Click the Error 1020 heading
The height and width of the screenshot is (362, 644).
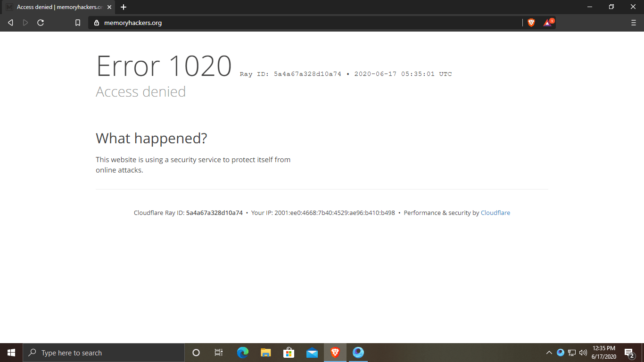(164, 66)
